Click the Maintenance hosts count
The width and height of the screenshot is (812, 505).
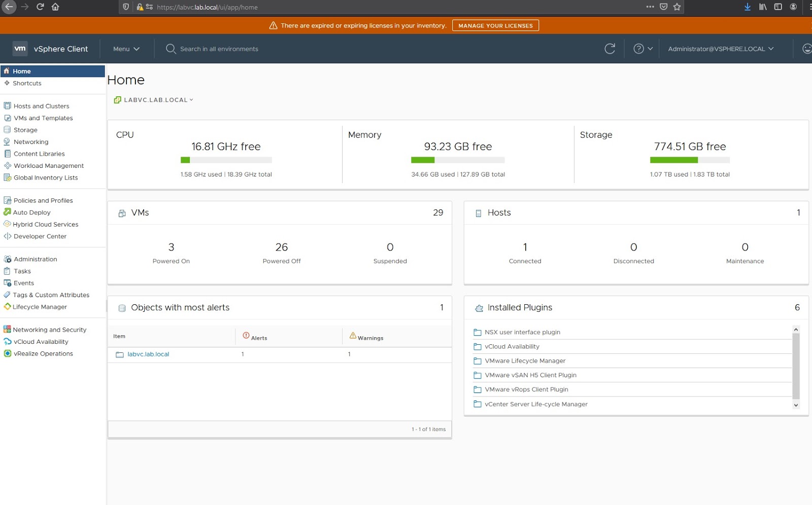point(745,247)
